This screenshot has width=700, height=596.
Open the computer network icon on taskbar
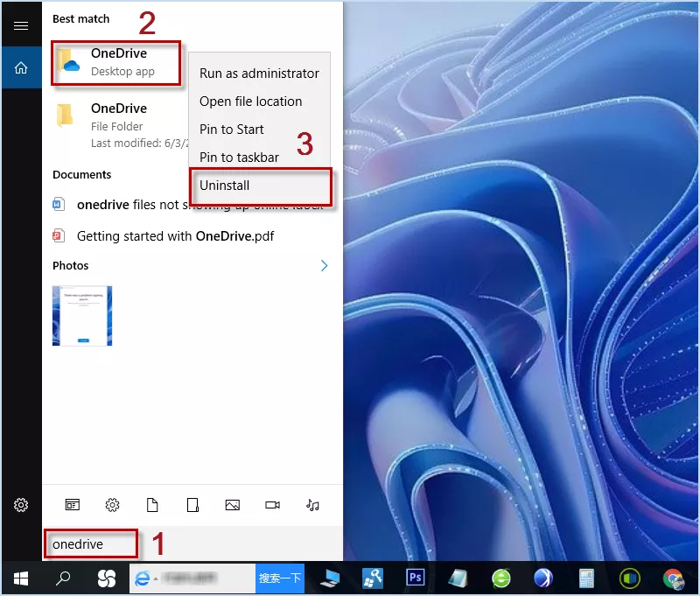click(330, 578)
